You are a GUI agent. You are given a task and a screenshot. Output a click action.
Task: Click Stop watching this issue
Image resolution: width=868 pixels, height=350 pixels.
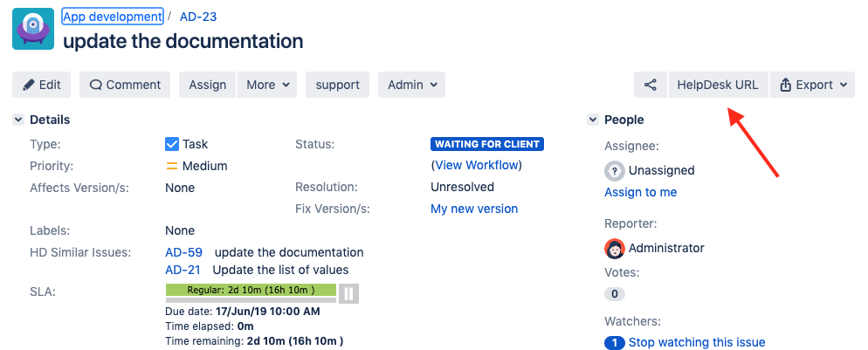tap(696, 342)
